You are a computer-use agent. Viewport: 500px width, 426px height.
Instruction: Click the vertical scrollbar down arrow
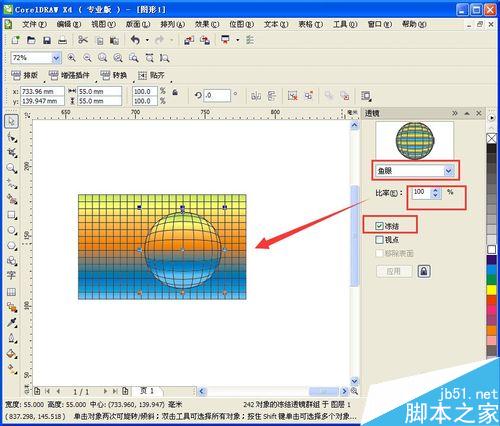[x=354, y=380]
